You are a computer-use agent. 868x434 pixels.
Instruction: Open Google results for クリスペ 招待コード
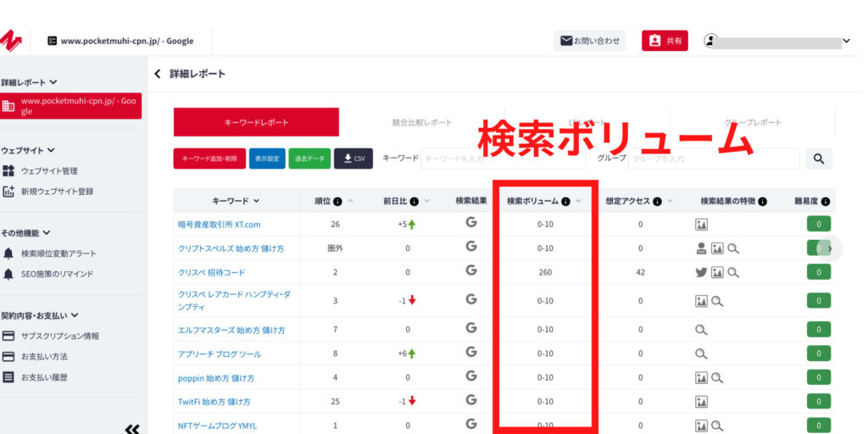tap(471, 270)
